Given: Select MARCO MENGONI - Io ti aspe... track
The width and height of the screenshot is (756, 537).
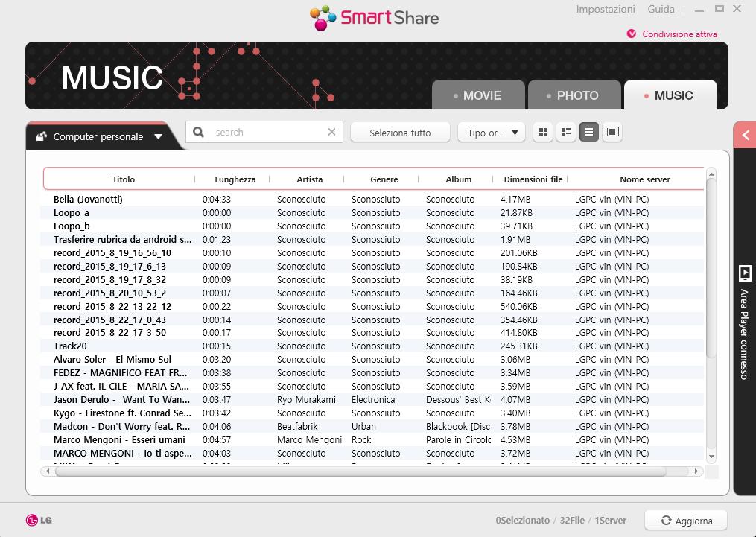Looking at the screenshot, I should [372, 454].
